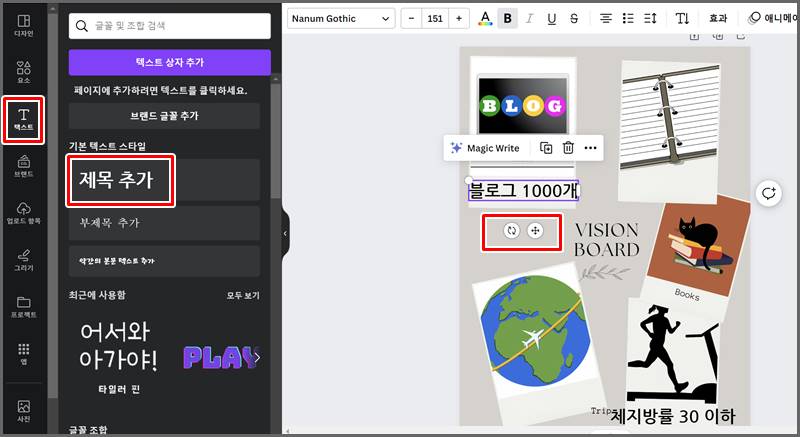Switch to vertical text
This screenshot has width=800, height=437.
pos(682,18)
